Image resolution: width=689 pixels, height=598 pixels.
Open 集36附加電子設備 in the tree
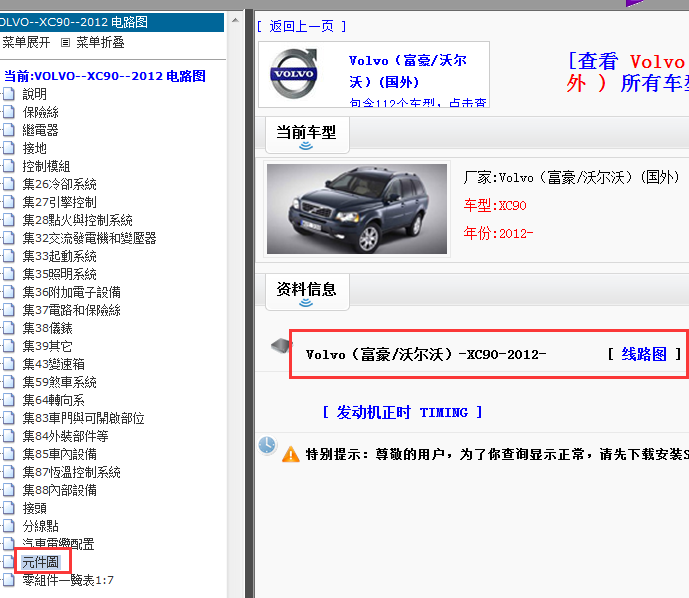71,292
